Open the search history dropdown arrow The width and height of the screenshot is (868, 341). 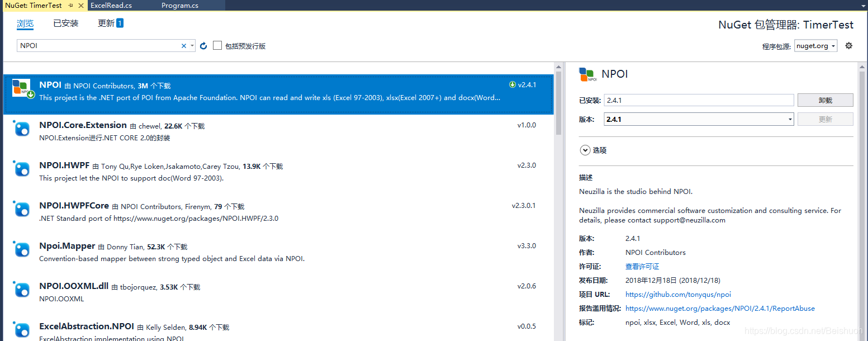click(192, 46)
